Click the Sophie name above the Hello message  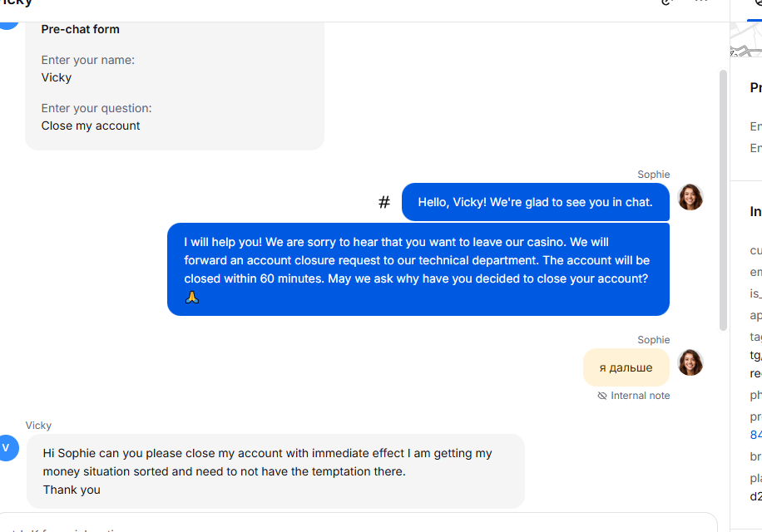654,175
